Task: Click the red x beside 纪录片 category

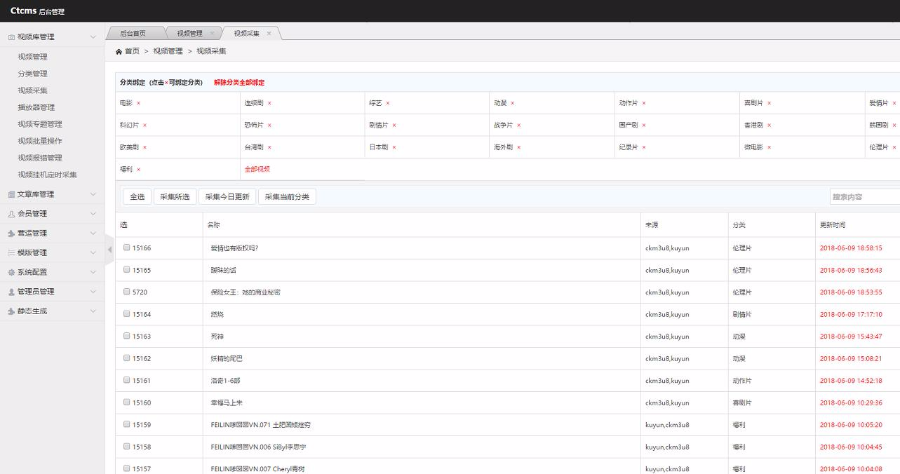Action: click(x=644, y=147)
